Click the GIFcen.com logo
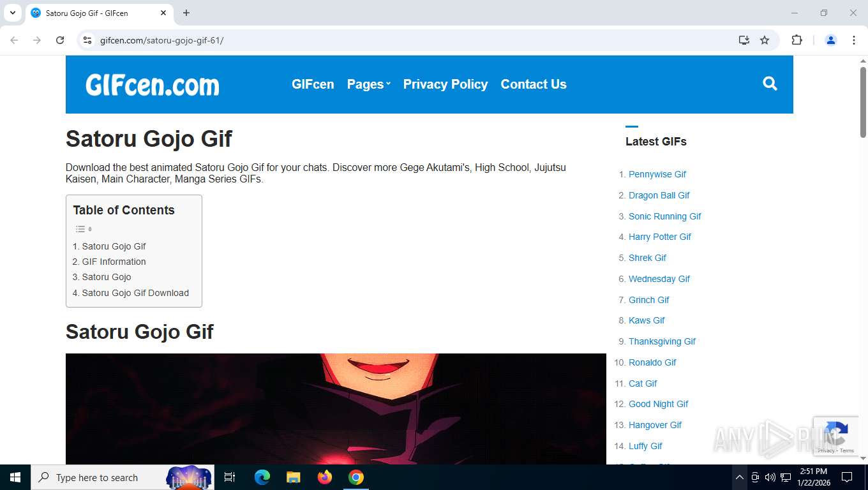The height and width of the screenshot is (490, 868). pos(153,84)
